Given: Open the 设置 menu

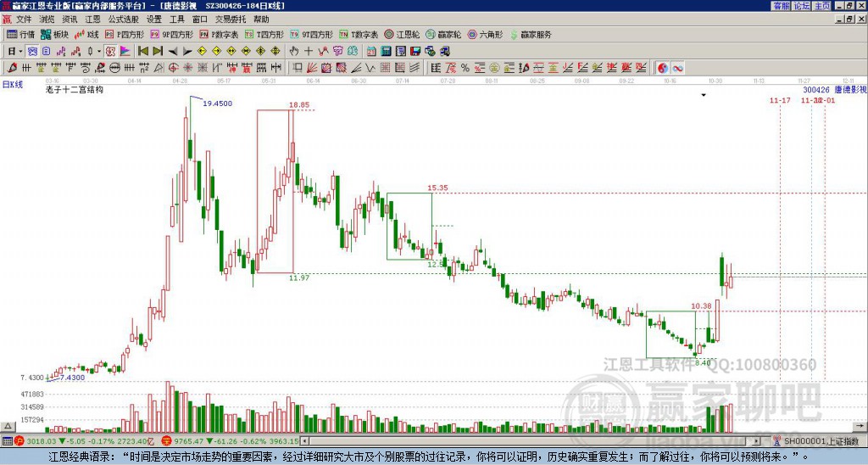Looking at the screenshot, I should (x=154, y=20).
